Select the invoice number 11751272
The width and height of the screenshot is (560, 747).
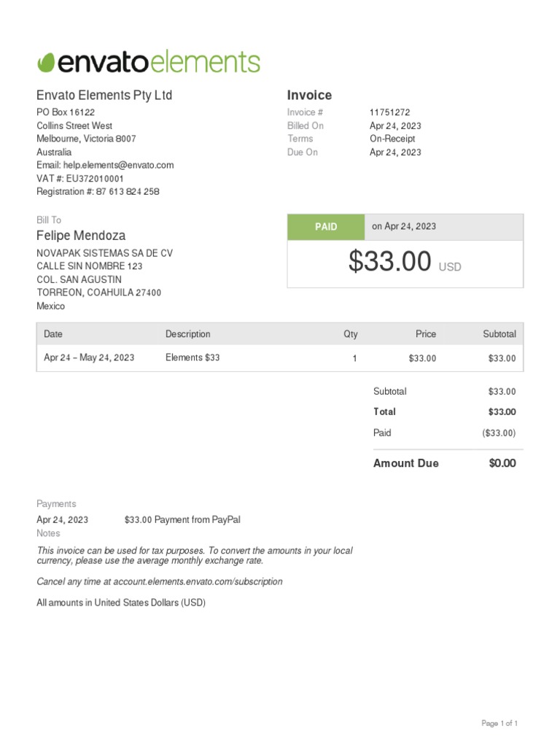point(390,112)
